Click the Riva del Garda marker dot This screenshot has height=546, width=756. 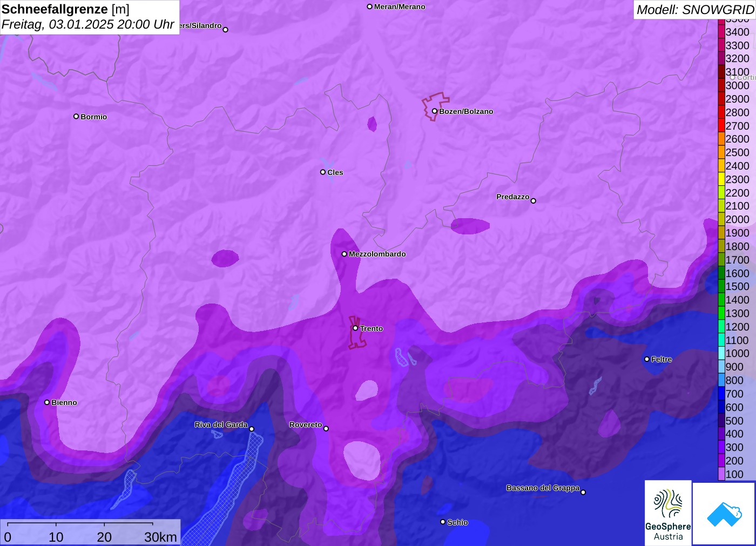point(252,429)
